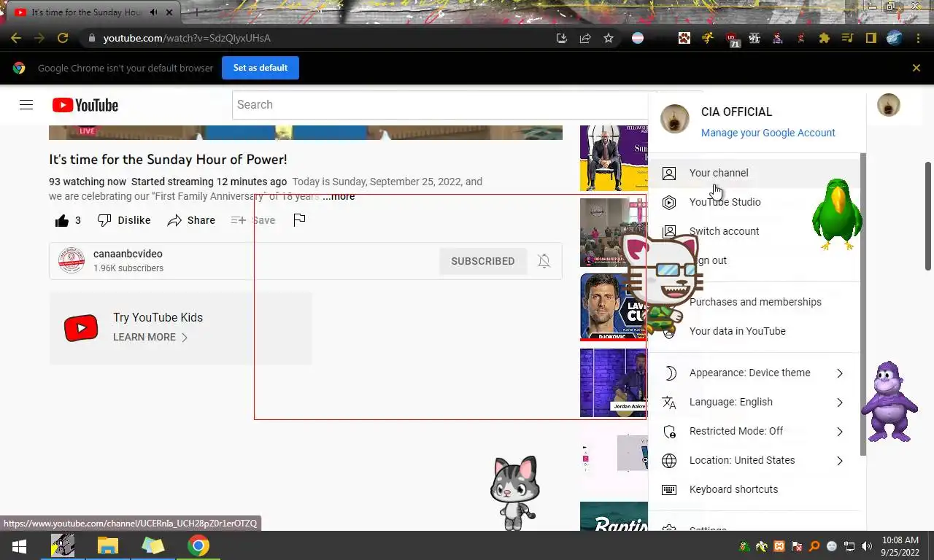Go to the YouTube home logo

pyautogui.click(x=85, y=105)
